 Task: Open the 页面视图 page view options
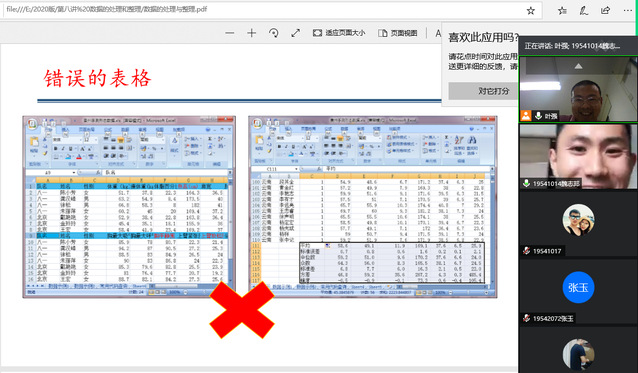point(398,33)
